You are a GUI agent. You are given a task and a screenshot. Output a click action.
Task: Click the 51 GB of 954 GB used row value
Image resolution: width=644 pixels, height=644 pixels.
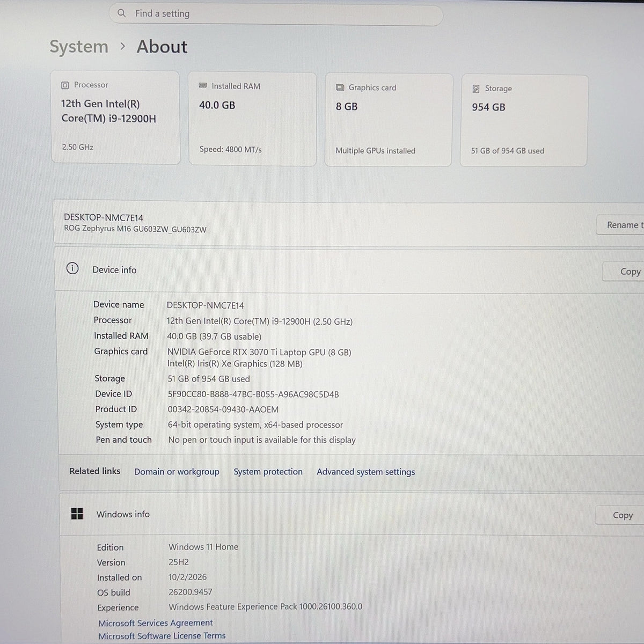point(209,379)
